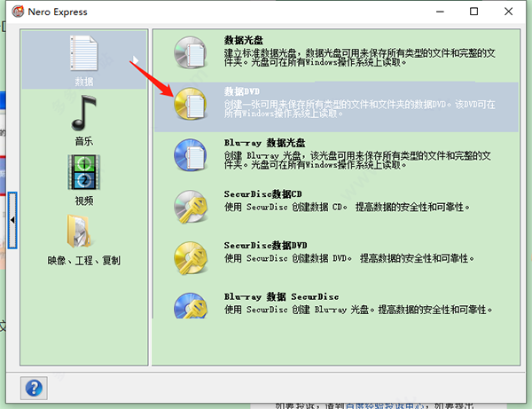This screenshot has width=532, height=409.
Task: Open the 音乐 music note category
Action: pos(84,113)
